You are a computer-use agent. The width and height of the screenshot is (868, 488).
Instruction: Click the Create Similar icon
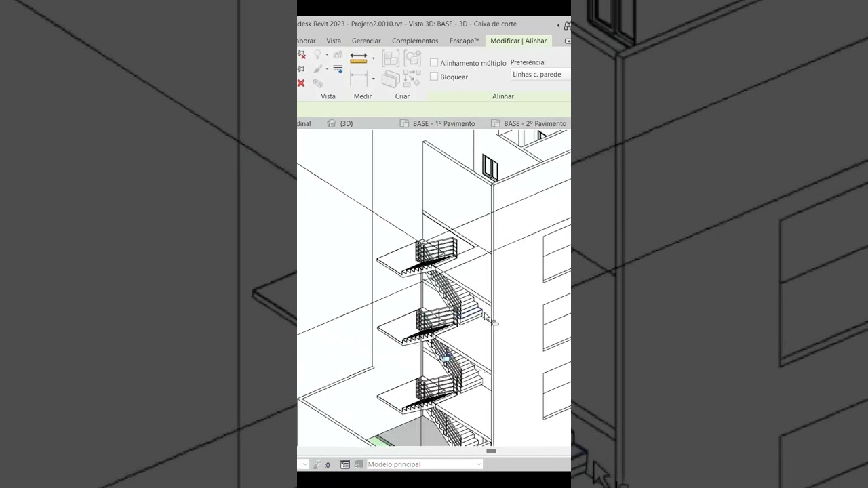tap(412, 79)
